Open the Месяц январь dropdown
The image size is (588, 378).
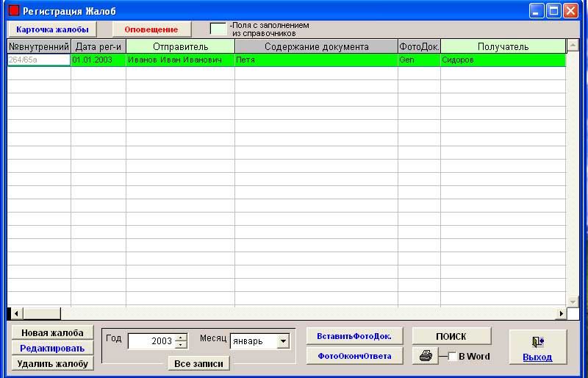[283, 341]
